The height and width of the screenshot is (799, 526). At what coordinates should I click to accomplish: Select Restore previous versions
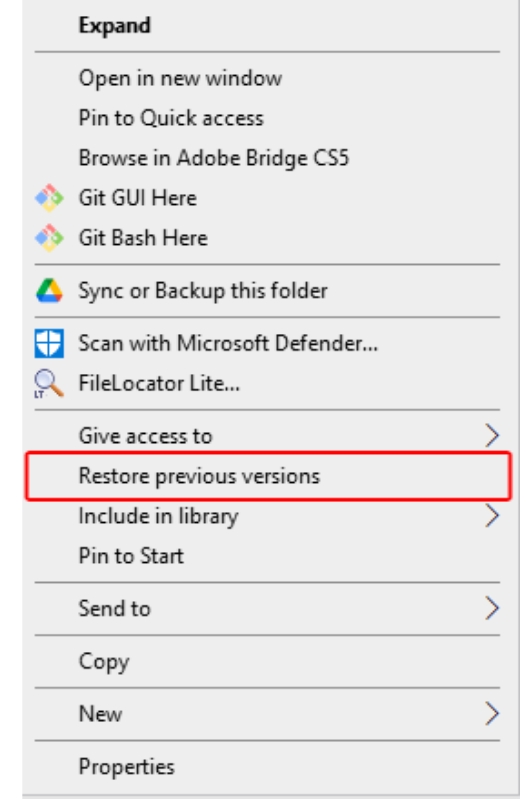click(x=268, y=476)
